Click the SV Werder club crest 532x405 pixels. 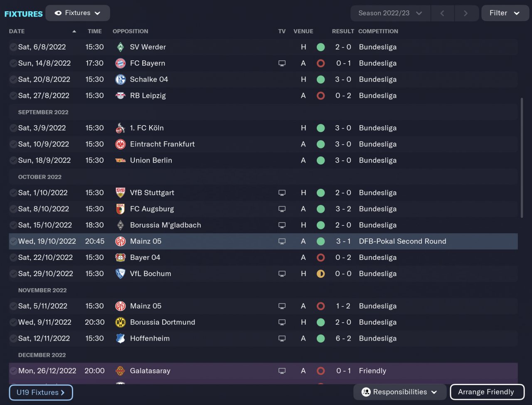pos(120,47)
